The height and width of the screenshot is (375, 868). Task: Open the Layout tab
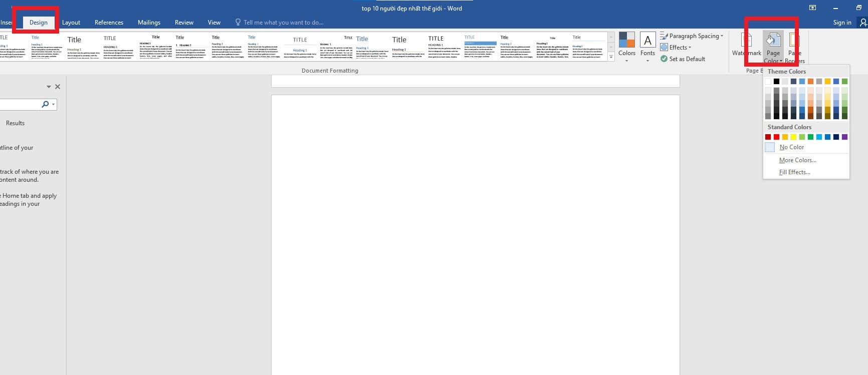pyautogui.click(x=71, y=23)
